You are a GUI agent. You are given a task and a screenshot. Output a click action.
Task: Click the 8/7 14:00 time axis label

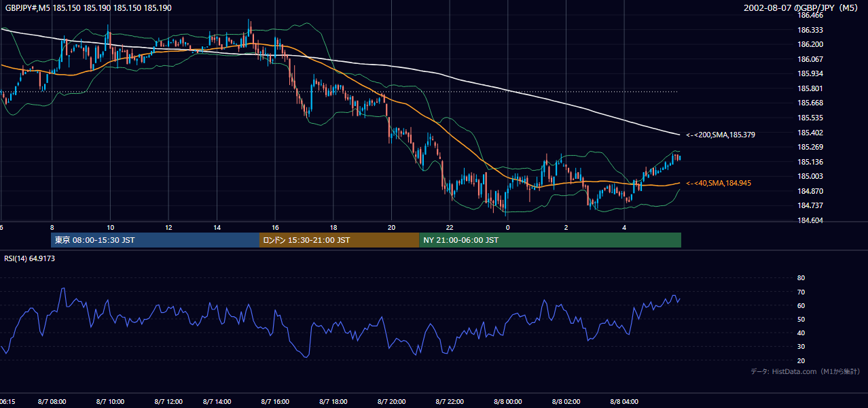point(217,402)
